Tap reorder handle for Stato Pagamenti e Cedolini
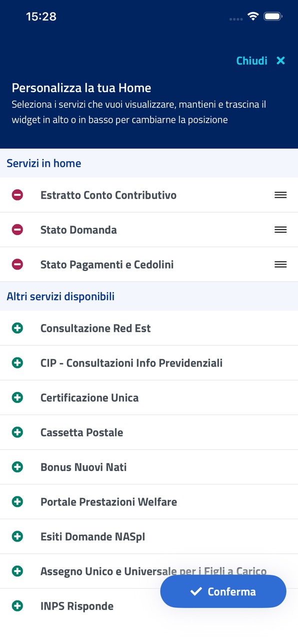This screenshot has width=298, height=644. 280,265
